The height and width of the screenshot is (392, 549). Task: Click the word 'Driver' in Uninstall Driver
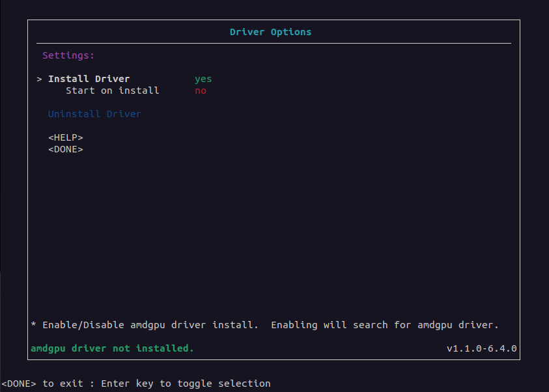coord(124,114)
